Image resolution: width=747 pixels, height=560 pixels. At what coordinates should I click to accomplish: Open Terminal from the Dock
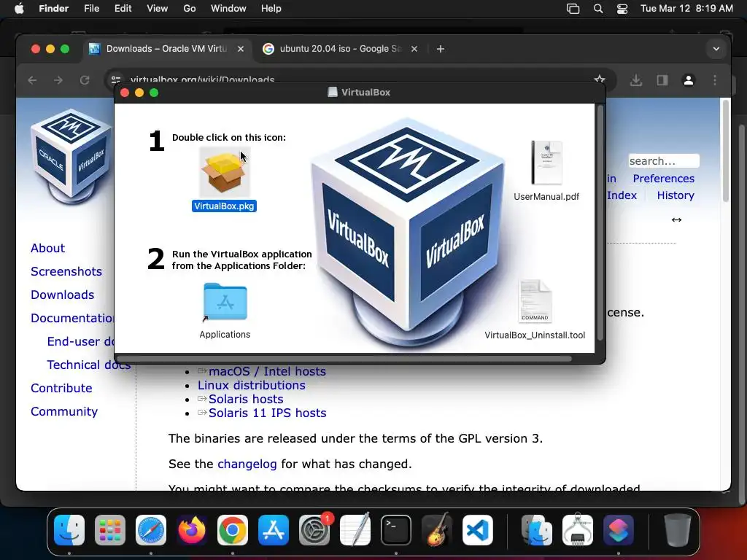[396, 530]
